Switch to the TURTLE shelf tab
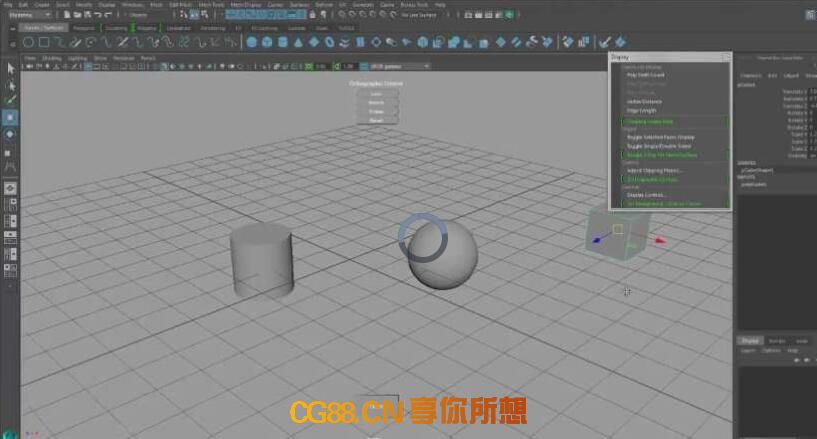This screenshot has height=439, width=817. tap(346, 28)
